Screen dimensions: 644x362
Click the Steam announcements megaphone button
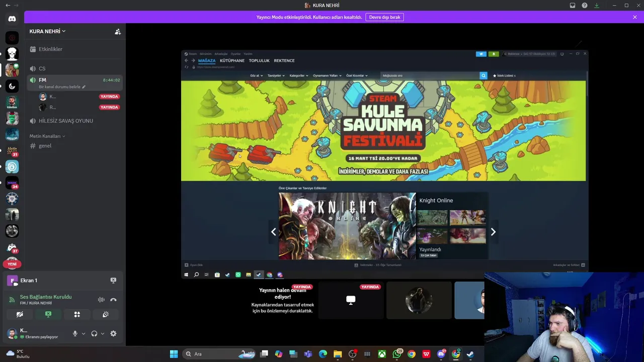click(481, 54)
